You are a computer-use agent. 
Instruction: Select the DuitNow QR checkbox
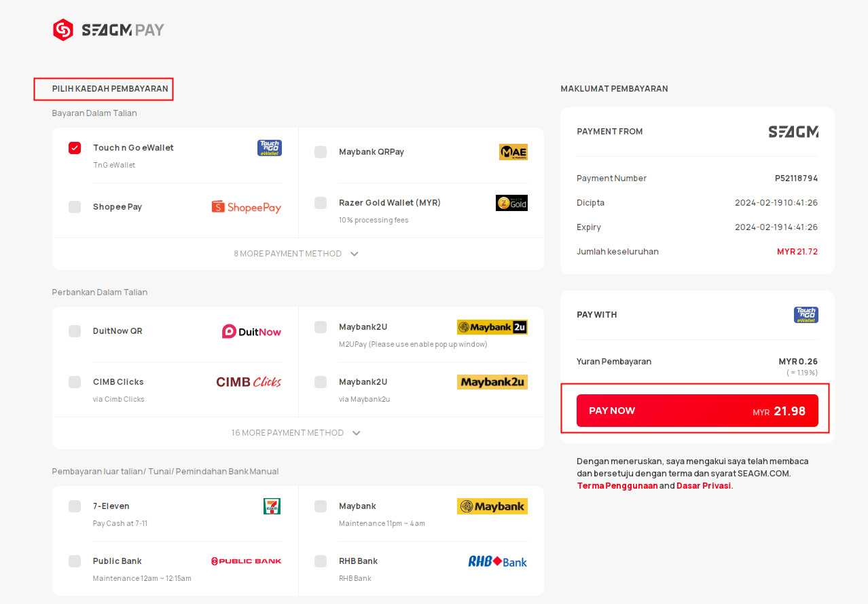pos(75,331)
